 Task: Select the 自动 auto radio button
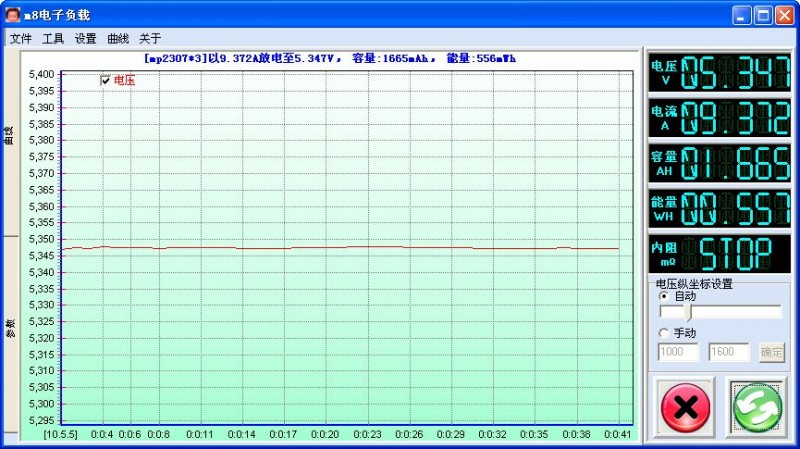pos(664,296)
